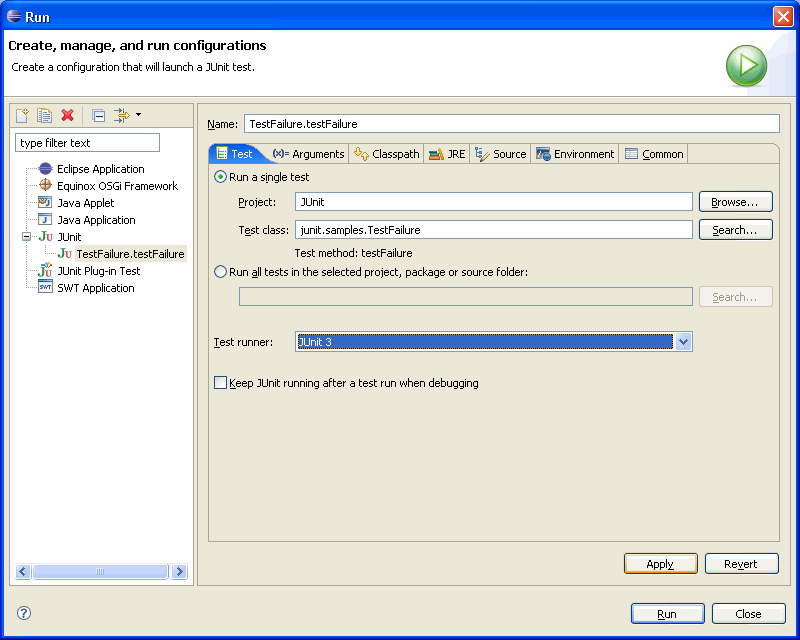Close the Run dialog
Image resolution: width=800 pixels, height=640 pixels.
[x=748, y=614]
